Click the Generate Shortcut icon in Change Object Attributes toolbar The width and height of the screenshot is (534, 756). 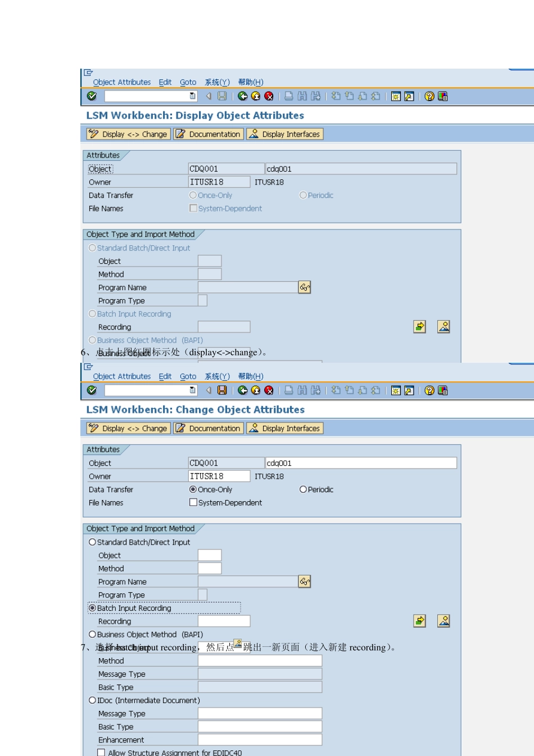tap(409, 390)
